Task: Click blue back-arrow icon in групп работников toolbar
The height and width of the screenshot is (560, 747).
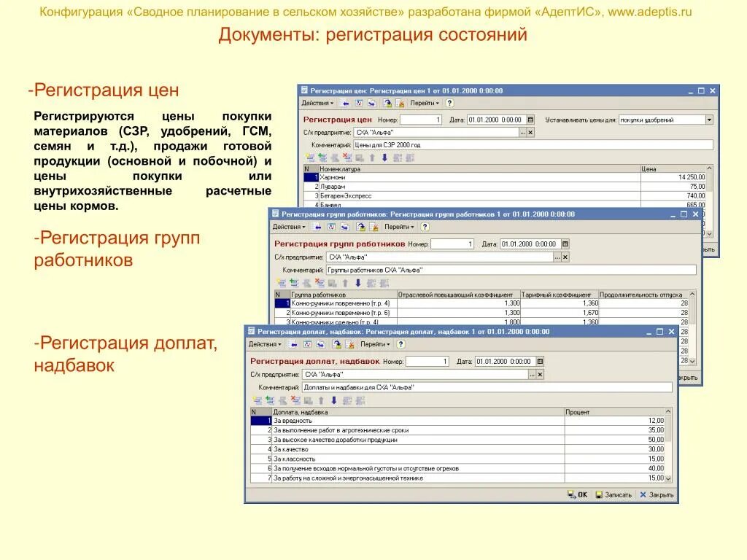Action: click(x=318, y=227)
